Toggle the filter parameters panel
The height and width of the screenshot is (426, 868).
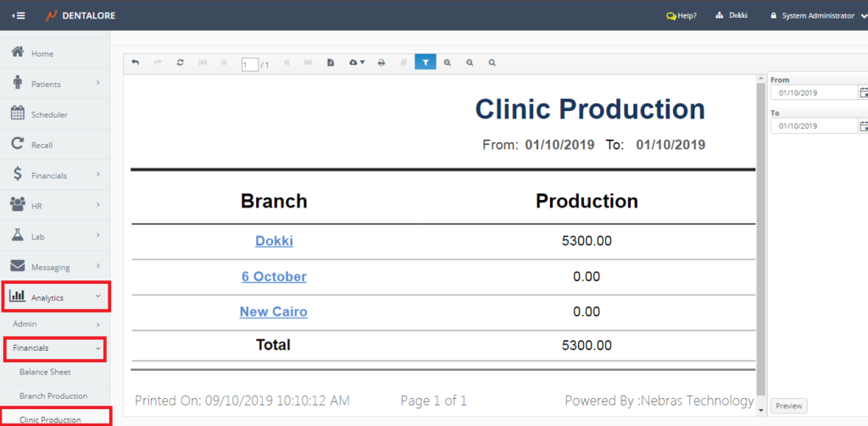coord(425,63)
